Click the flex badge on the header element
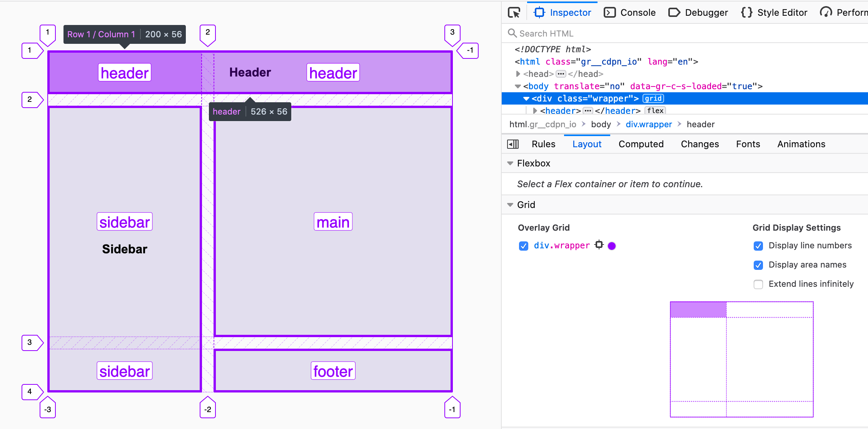 655,111
